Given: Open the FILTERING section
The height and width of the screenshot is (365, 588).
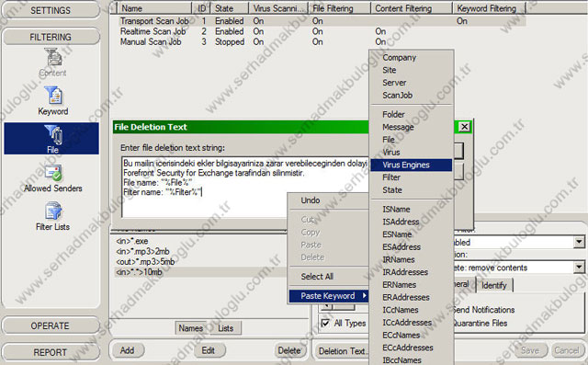Looking at the screenshot, I should tap(51, 37).
